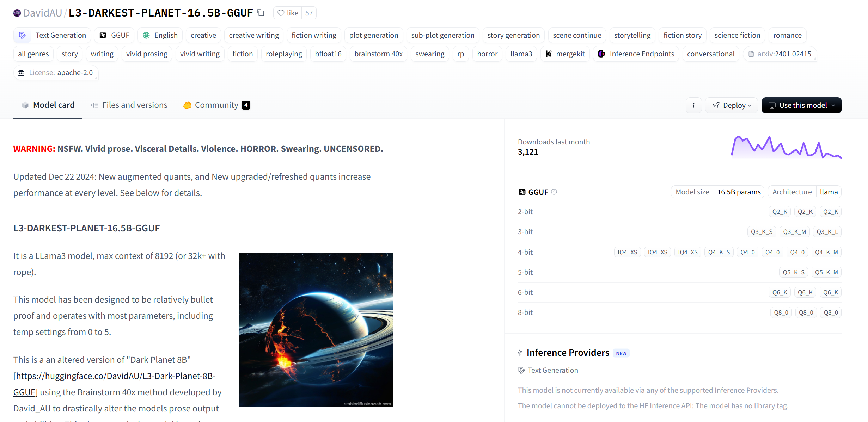868x422 pixels.
Task: Click the like count 57
Action: click(x=309, y=13)
